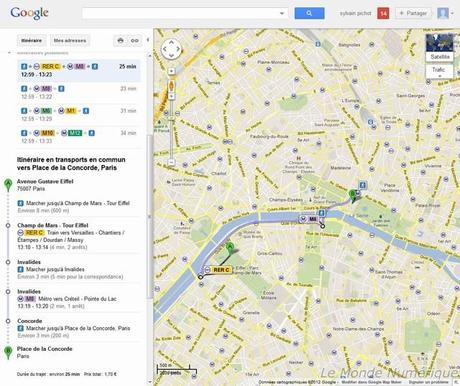Select the M6 and M1 31 min route

(79, 114)
